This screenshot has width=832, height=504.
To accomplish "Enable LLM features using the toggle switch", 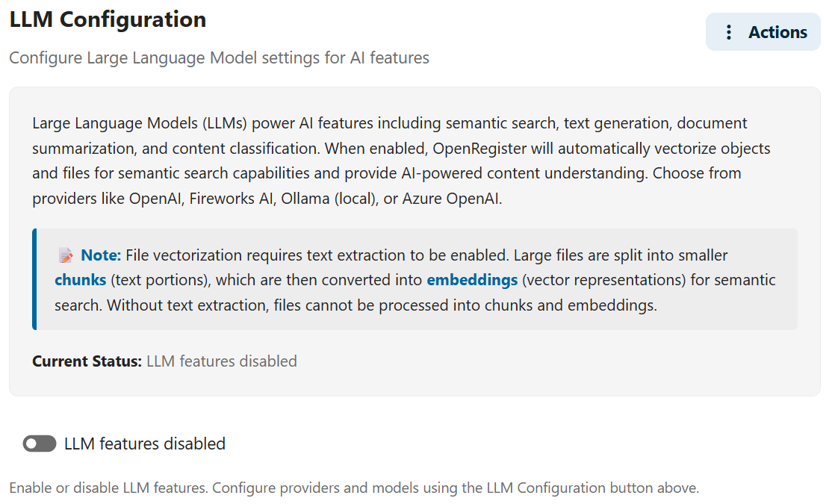I will (40, 444).
